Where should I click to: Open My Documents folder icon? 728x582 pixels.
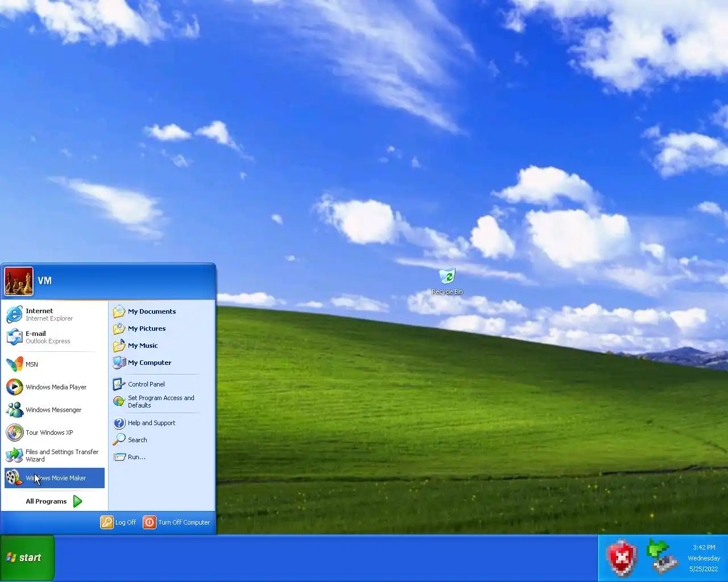119,311
